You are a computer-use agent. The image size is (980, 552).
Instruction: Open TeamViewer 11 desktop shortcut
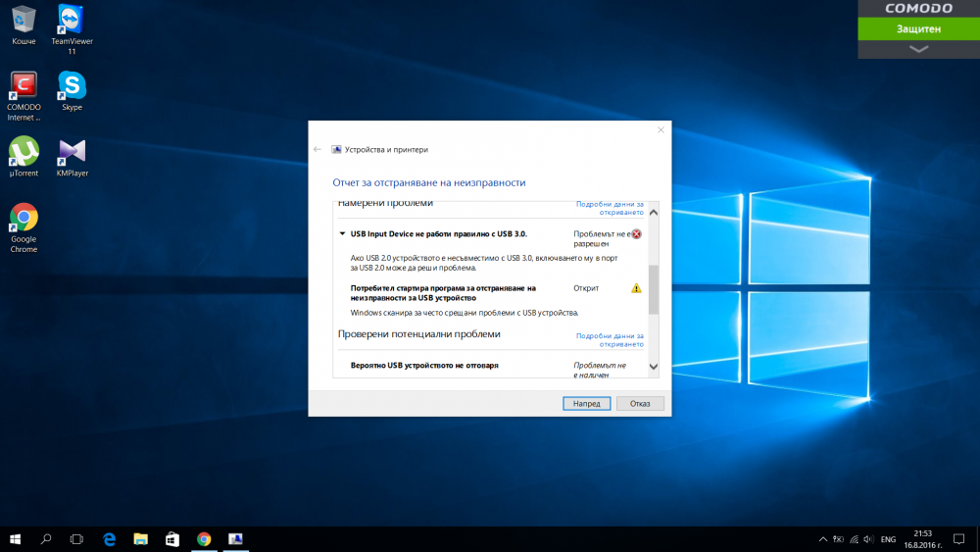(72, 28)
